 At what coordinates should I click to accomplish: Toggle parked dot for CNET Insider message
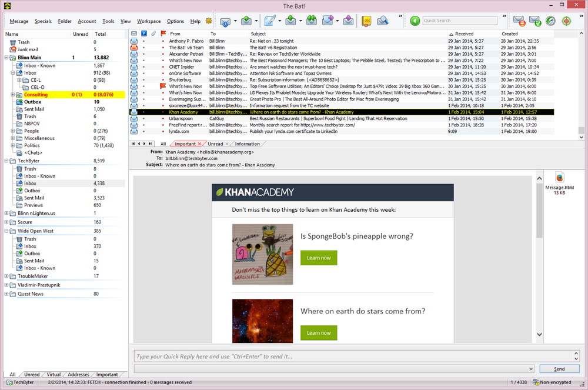coord(143,67)
